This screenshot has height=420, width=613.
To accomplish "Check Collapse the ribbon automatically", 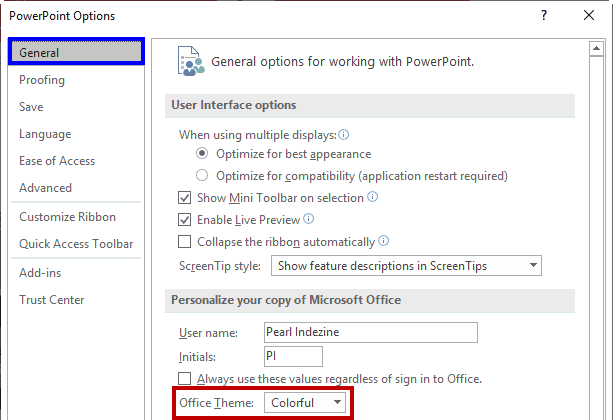I will pyautogui.click(x=185, y=242).
